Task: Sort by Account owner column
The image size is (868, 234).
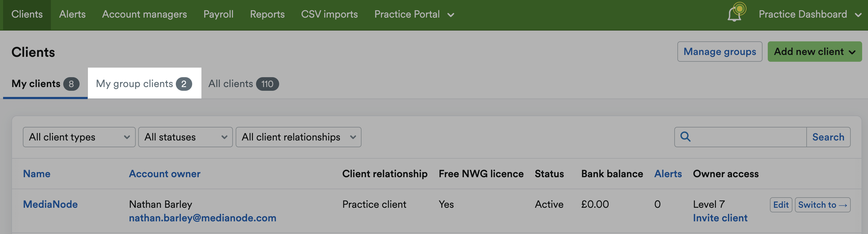Action: pyautogui.click(x=164, y=173)
